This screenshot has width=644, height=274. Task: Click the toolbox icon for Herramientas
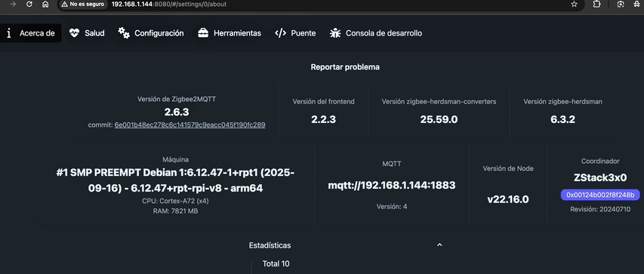tap(203, 33)
